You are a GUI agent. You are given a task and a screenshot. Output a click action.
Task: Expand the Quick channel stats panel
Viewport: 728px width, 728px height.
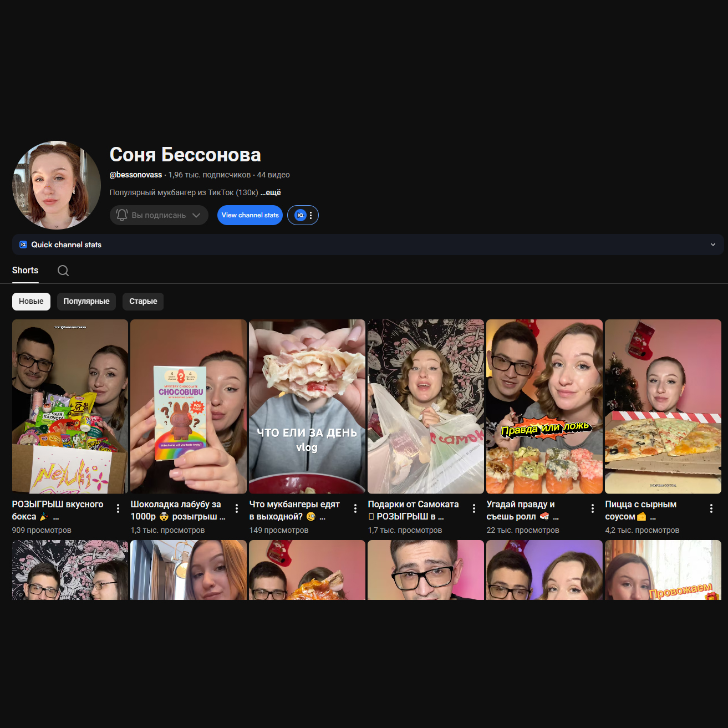point(713,245)
